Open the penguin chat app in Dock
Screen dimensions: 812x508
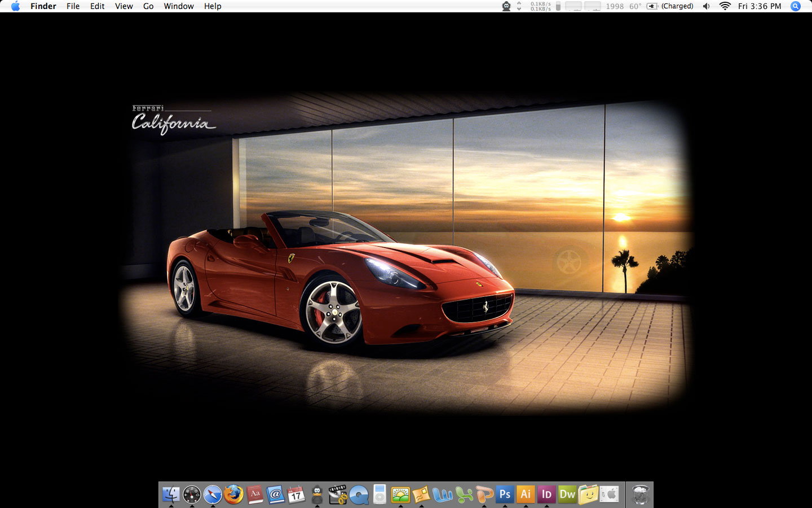click(x=317, y=494)
